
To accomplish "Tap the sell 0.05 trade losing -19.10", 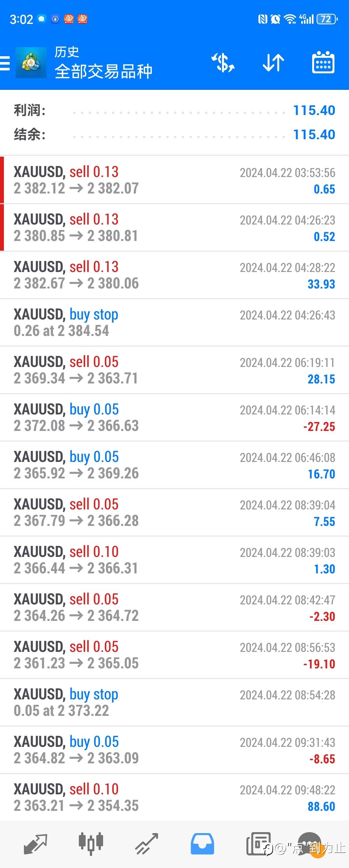I will tap(174, 655).
